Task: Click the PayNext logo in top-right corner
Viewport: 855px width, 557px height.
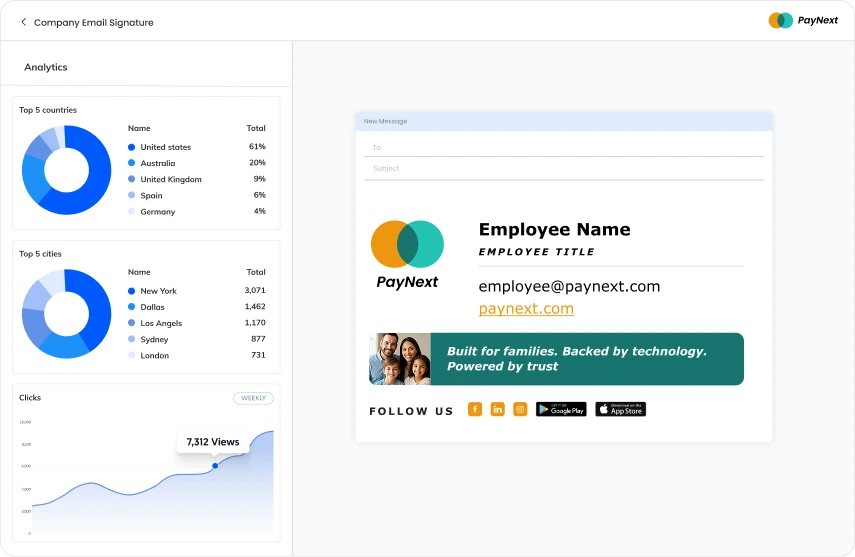Action: [803, 20]
